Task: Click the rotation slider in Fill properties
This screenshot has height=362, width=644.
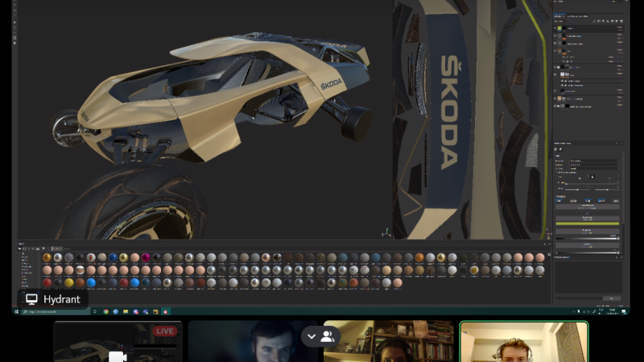Action: [x=592, y=184]
